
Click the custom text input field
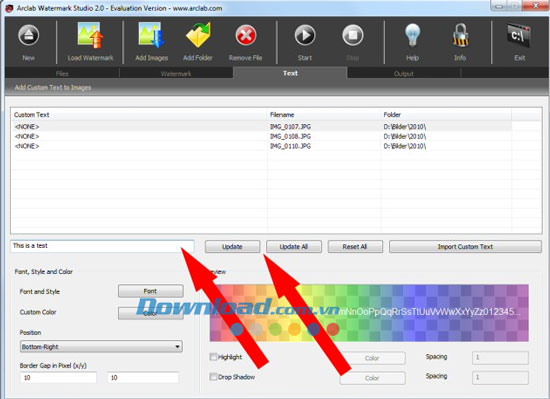[102, 246]
